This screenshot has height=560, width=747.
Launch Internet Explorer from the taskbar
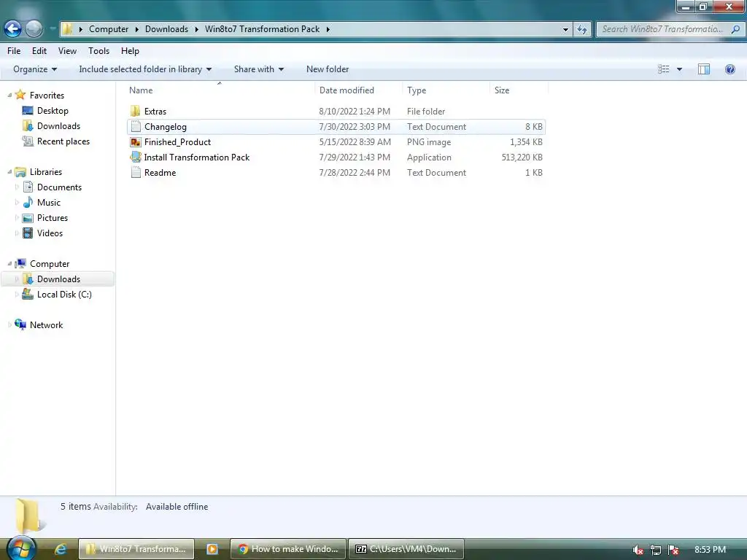[60, 549]
